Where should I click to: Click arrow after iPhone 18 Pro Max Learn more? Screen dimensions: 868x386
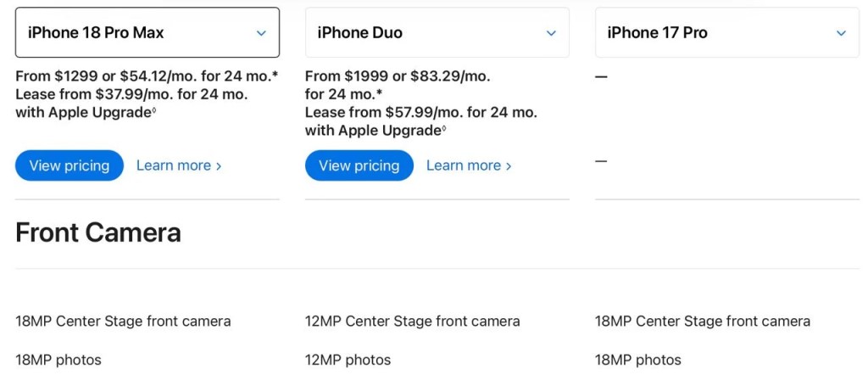pos(219,166)
